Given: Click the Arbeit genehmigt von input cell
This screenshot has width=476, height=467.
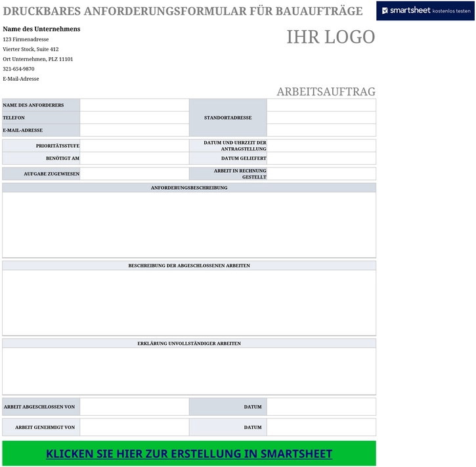Looking at the screenshot, I should (x=135, y=427).
